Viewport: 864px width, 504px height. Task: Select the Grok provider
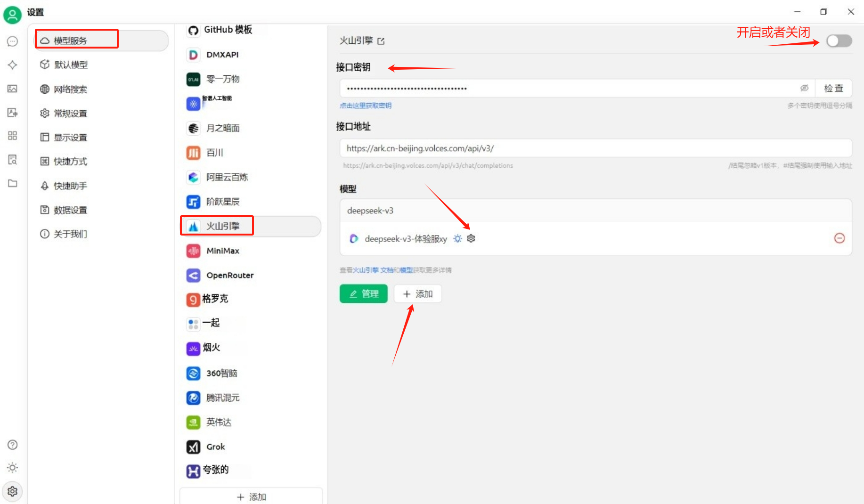pos(251,447)
